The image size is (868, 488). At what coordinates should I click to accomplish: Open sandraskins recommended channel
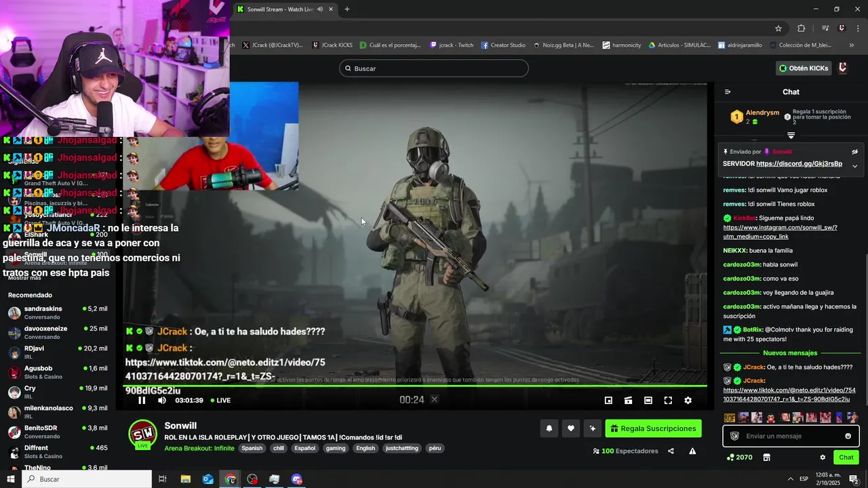click(x=58, y=312)
